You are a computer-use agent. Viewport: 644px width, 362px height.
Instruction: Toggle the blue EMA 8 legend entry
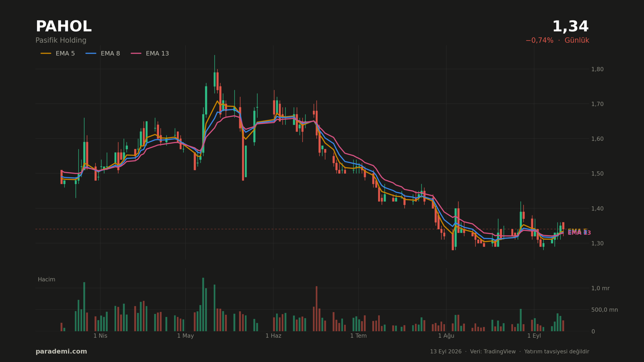(103, 53)
